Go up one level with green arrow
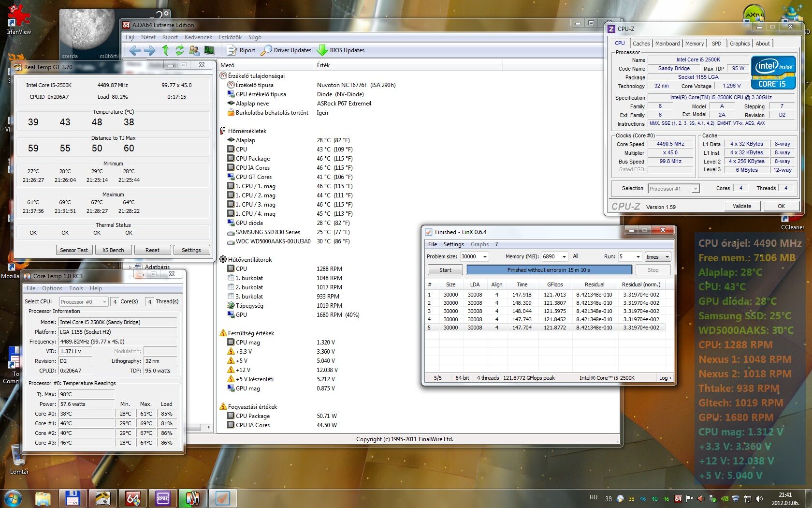The height and width of the screenshot is (508, 812). 165,50
